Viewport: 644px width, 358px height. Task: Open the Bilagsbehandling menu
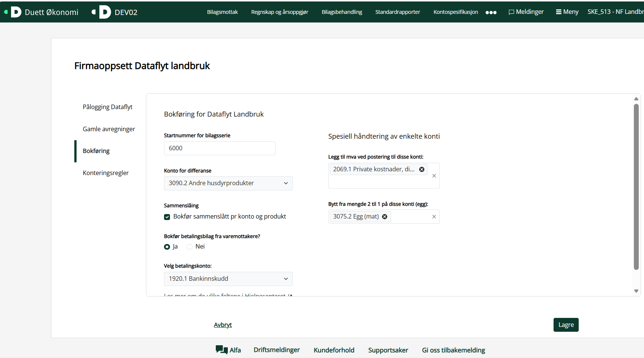(342, 12)
